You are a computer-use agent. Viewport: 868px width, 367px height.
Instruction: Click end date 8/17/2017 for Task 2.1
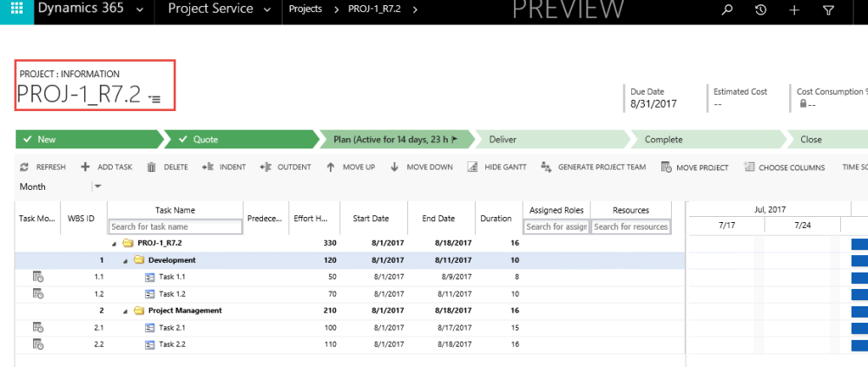pyautogui.click(x=453, y=328)
